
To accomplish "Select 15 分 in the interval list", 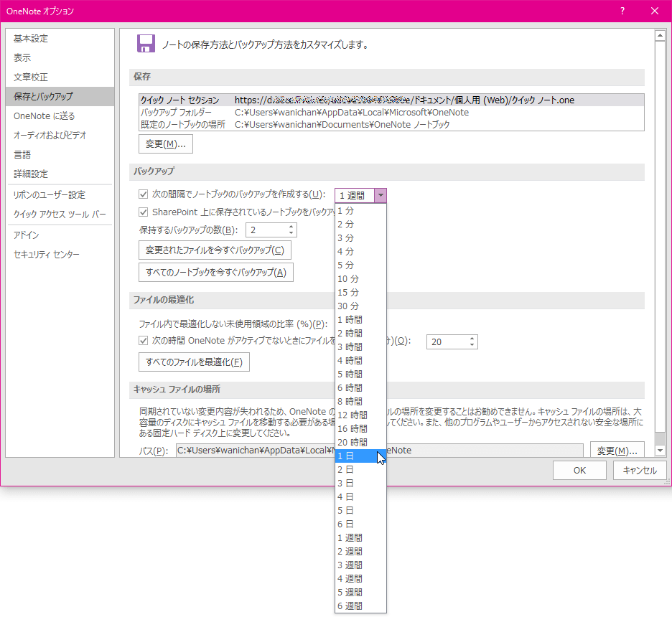I will (x=360, y=293).
